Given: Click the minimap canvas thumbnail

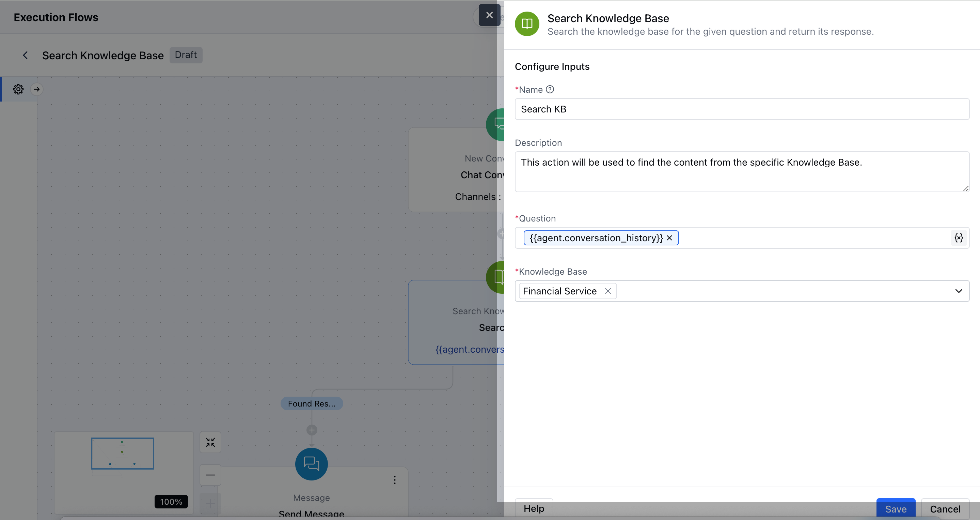Looking at the screenshot, I should tap(123, 454).
